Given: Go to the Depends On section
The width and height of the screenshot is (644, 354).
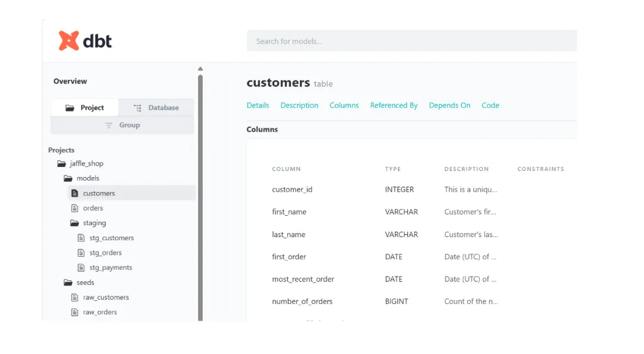Looking at the screenshot, I should 450,105.
